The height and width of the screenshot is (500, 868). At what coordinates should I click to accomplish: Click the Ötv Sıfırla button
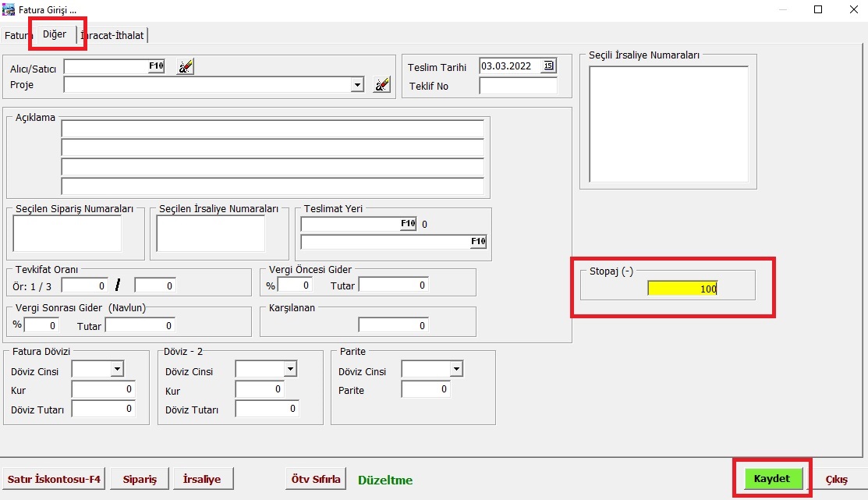tap(316, 479)
